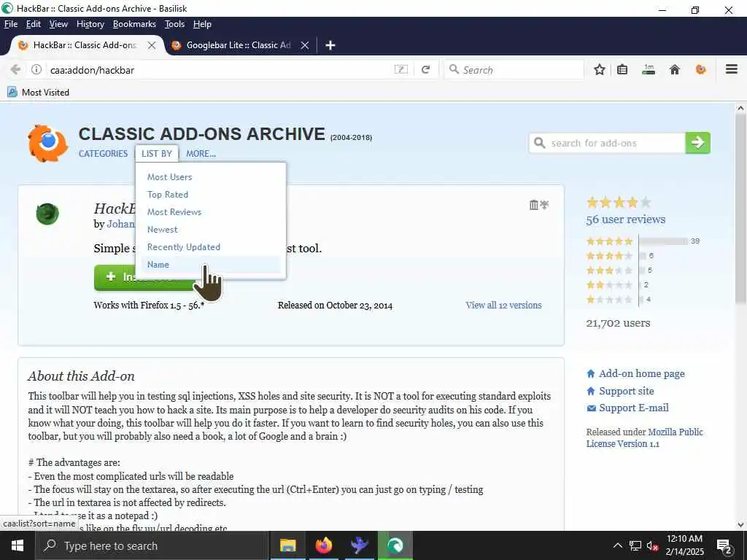This screenshot has width=747, height=560.
Task: Open Most Visited bookmarks folder
Action: pyautogui.click(x=39, y=93)
